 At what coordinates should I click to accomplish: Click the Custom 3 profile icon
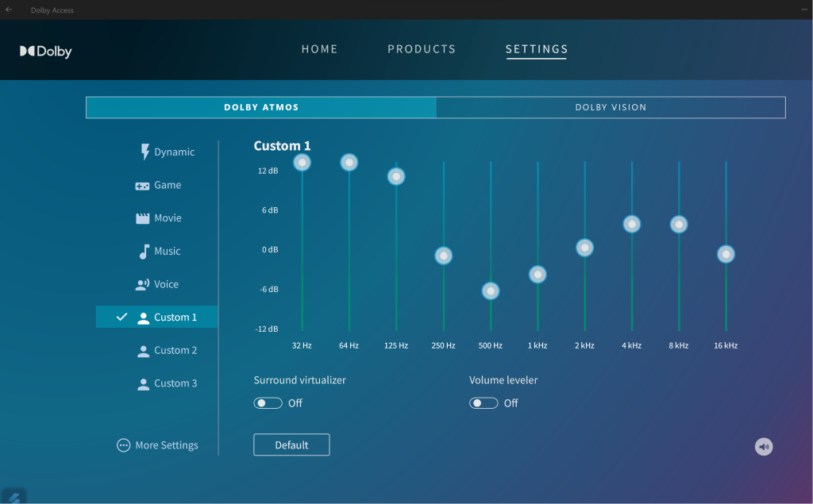click(143, 384)
